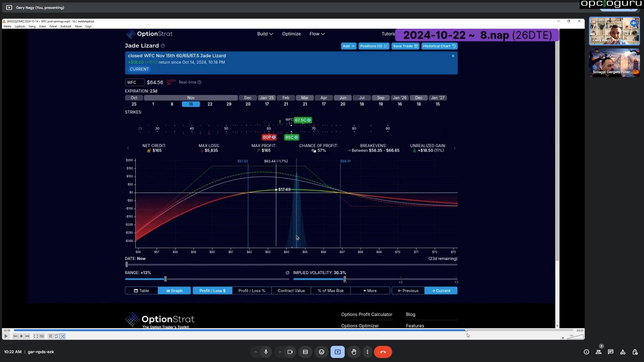Open the Felirat menu
Screen dimensions: 644x362
point(53,26)
